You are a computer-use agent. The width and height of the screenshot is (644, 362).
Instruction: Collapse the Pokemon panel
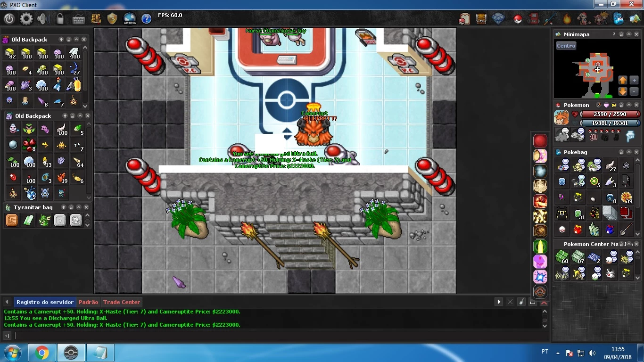tap(629, 105)
